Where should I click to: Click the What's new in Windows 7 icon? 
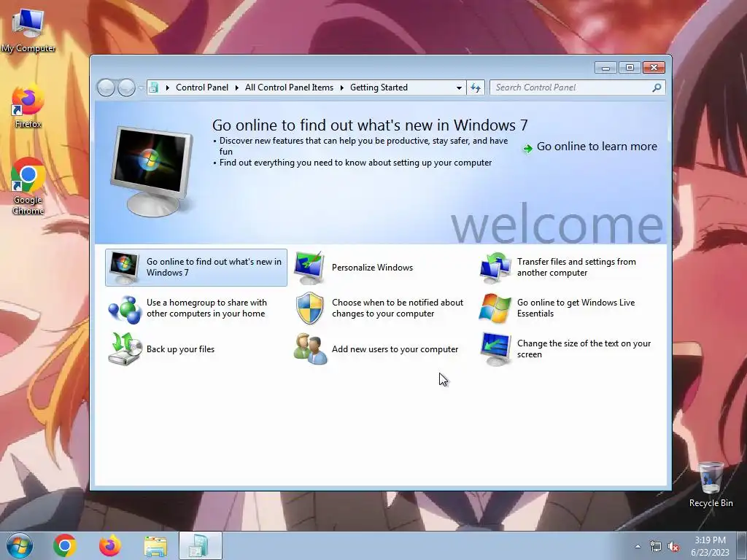click(124, 268)
